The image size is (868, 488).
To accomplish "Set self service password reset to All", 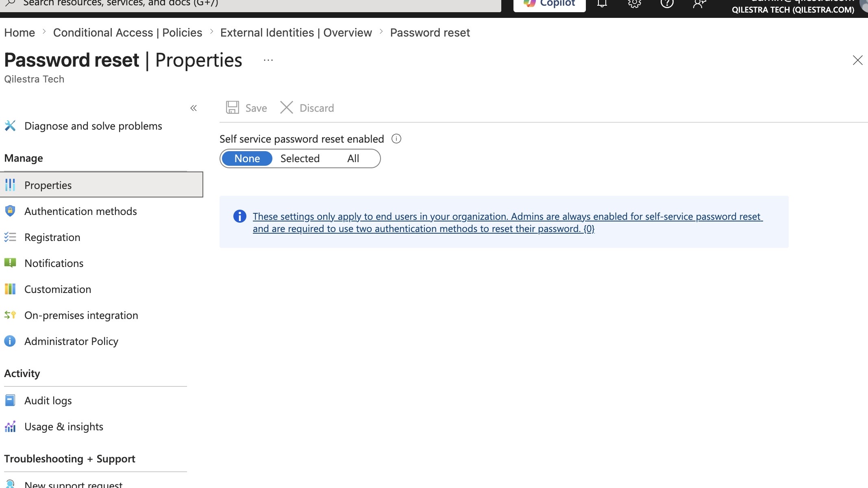I will pyautogui.click(x=353, y=158).
